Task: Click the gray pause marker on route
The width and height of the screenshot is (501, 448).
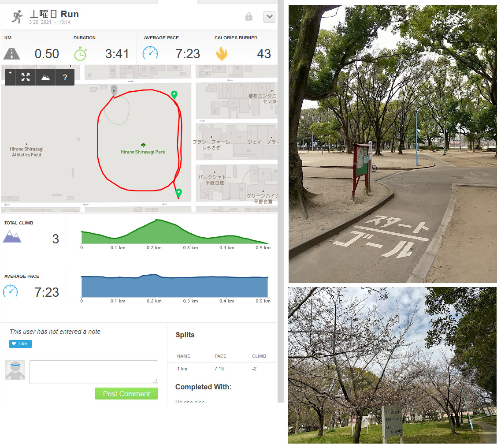Action: click(x=114, y=90)
